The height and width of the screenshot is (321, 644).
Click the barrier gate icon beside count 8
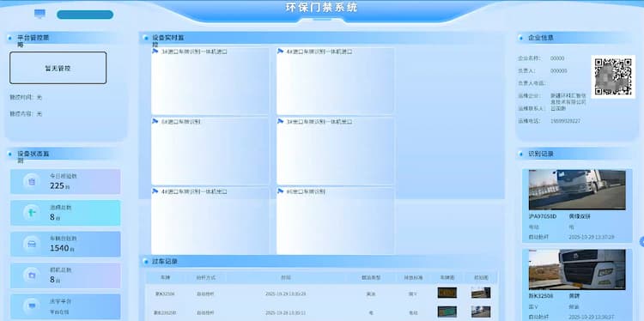click(x=31, y=213)
